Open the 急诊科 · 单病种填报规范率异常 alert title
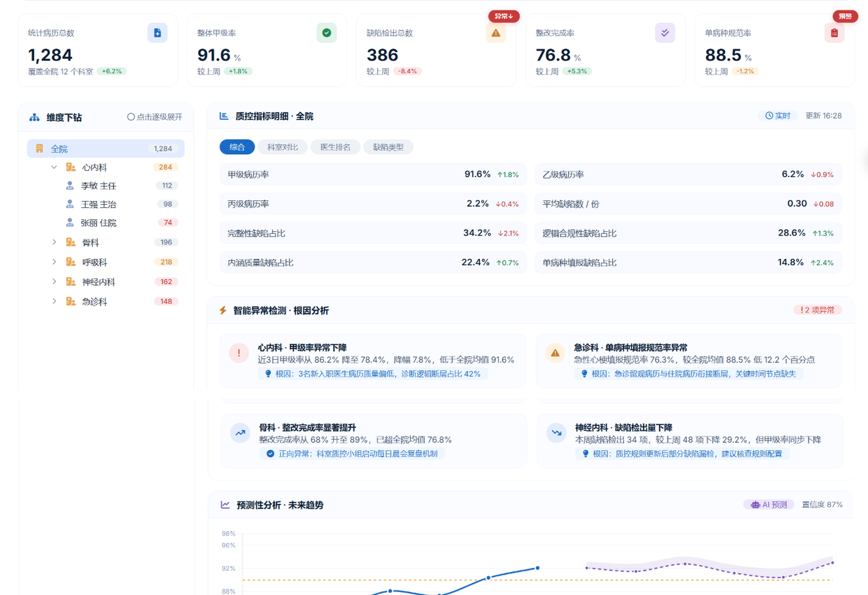Screen dimensions: 868x595 coord(630,348)
